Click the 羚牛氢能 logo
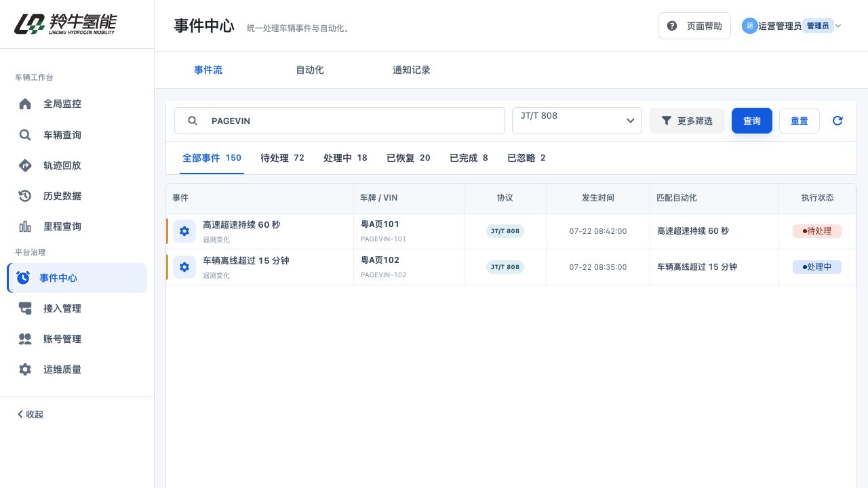 pos(65,24)
